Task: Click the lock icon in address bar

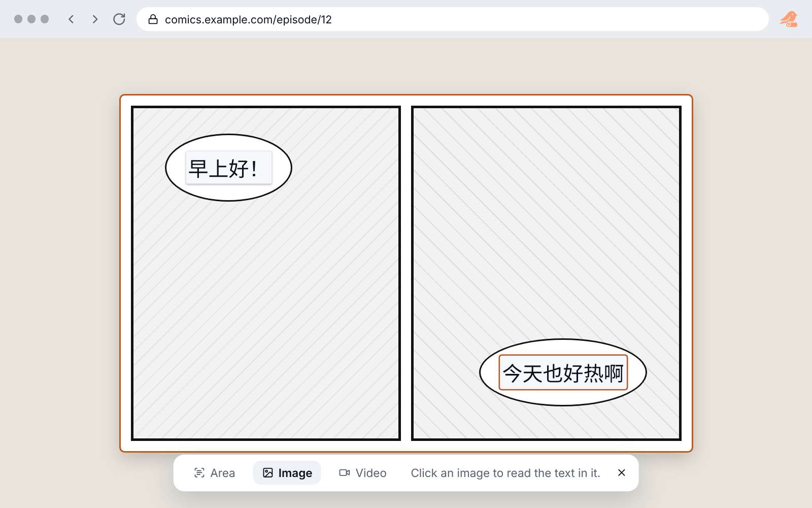Action: click(x=153, y=19)
